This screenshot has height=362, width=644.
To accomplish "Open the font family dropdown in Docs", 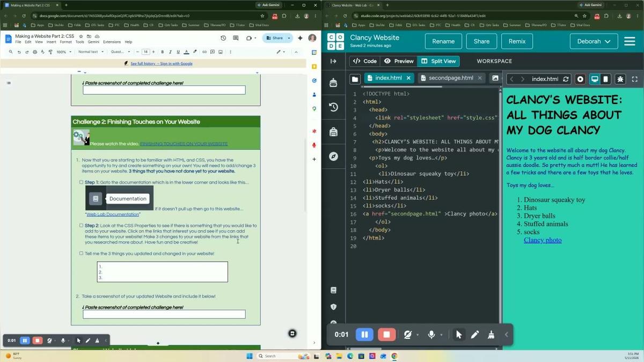I will (x=120, y=52).
